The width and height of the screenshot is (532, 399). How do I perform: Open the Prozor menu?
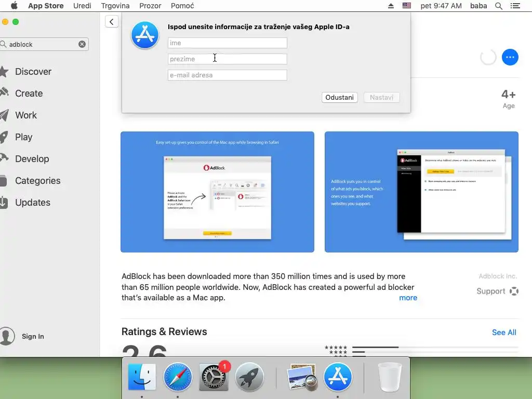[x=150, y=6]
